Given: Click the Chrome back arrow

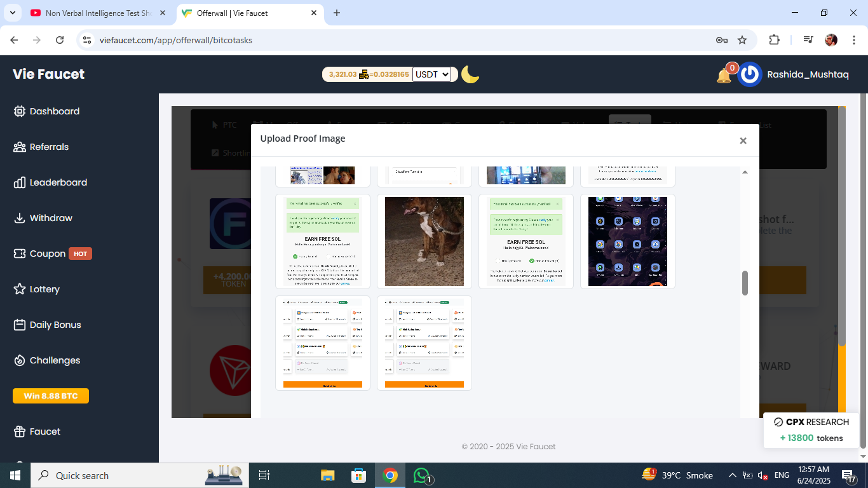Looking at the screenshot, I should pyautogui.click(x=15, y=40).
